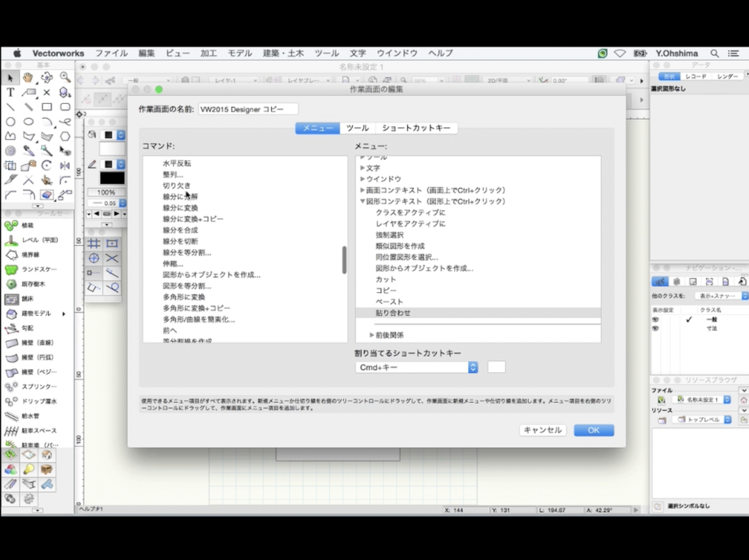749x560 pixels.
Task: Open the Cmd+キー shortcut modifier dropdown
Action: coord(416,367)
